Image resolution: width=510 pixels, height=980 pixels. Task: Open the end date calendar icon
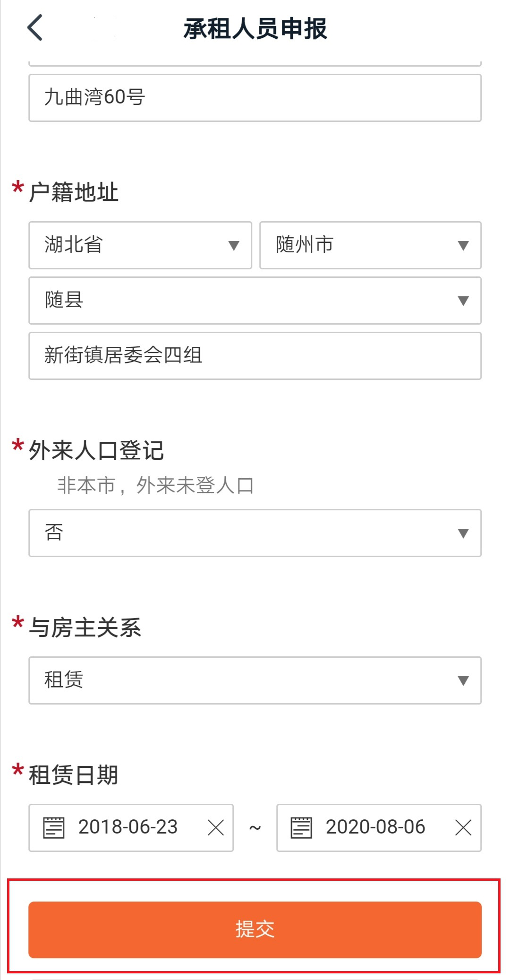301,827
